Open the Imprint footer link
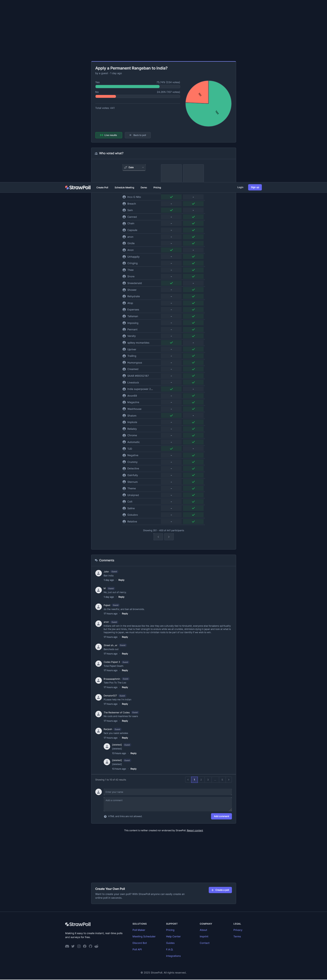 204,936
